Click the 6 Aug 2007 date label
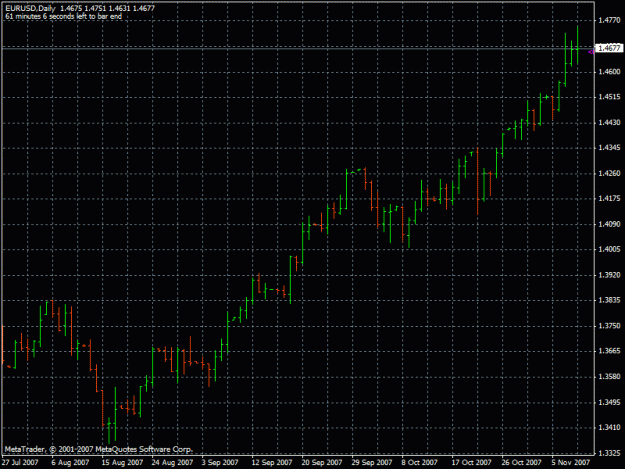This screenshot has height=469, width=625. click(70, 462)
